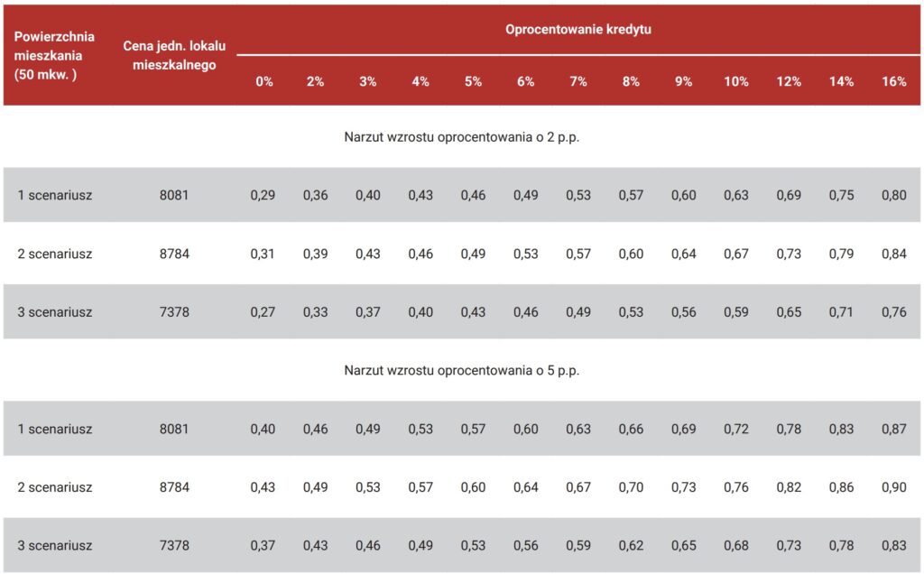Select the 12% column header

789,81
